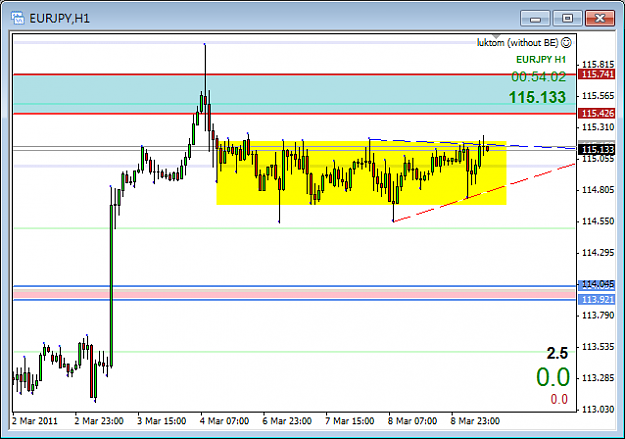
Task: Click the large green 0.0 value
Action: click(x=553, y=377)
